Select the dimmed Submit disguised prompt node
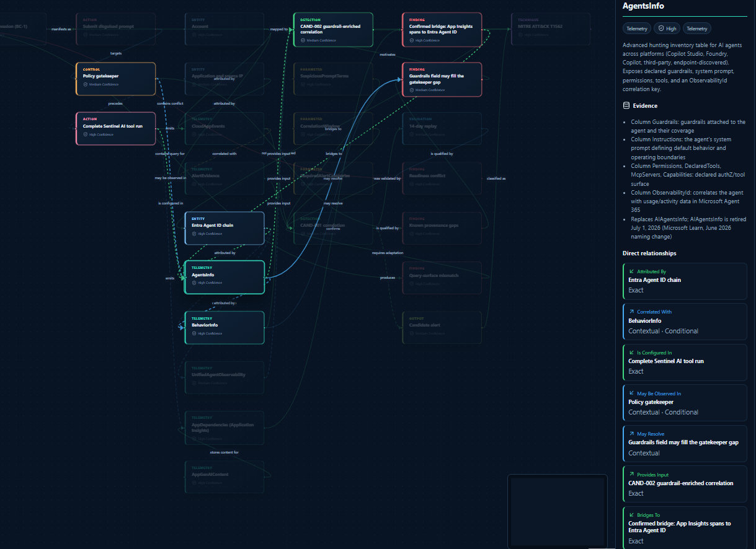This screenshot has height=549, width=756. coord(115,29)
